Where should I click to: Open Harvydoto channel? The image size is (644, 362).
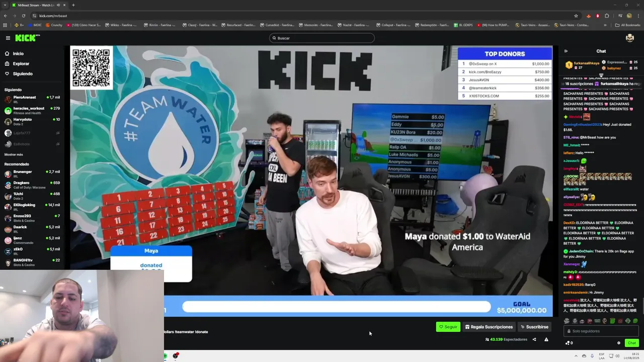coord(32,121)
